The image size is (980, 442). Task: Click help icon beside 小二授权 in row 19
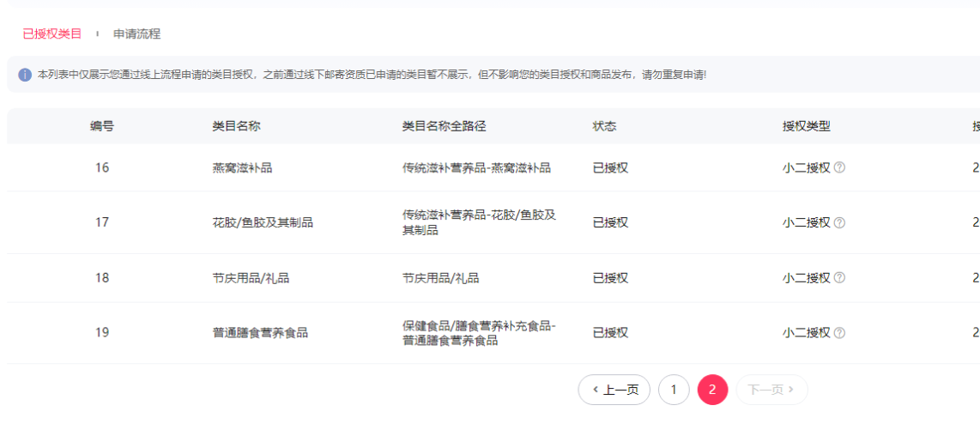(x=839, y=333)
